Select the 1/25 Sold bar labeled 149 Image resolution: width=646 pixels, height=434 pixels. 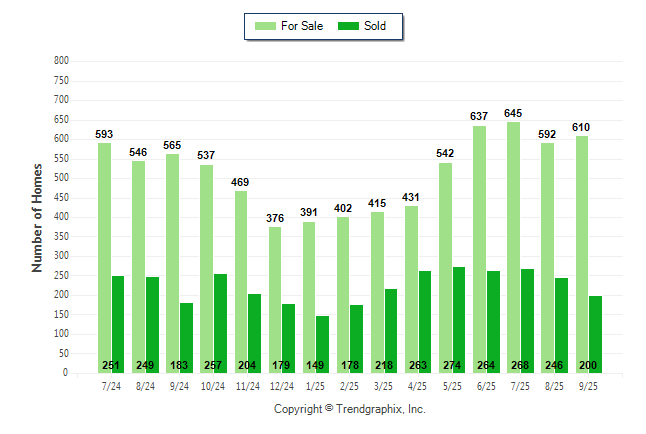tap(323, 343)
